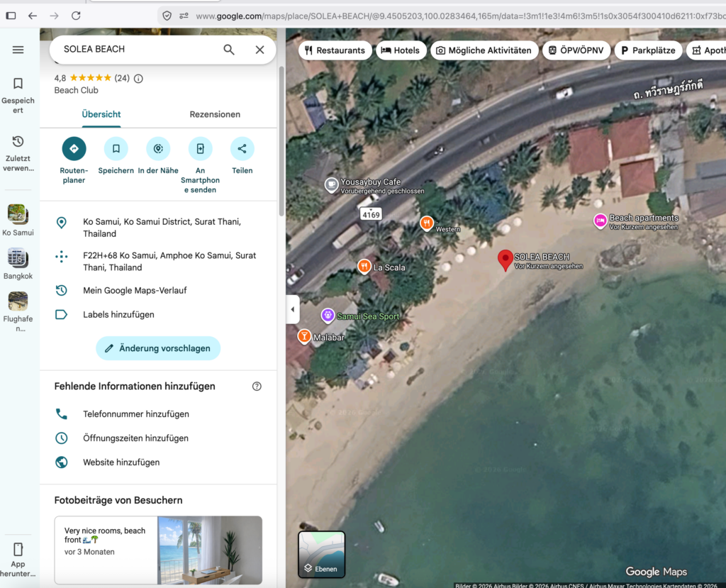Click the Ko Samui address row
The height and width of the screenshot is (588, 726).
[x=158, y=228]
